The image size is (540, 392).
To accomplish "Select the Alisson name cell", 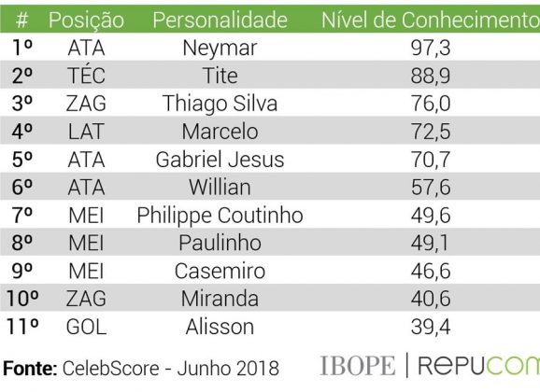I will pyautogui.click(x=220, y=327).
